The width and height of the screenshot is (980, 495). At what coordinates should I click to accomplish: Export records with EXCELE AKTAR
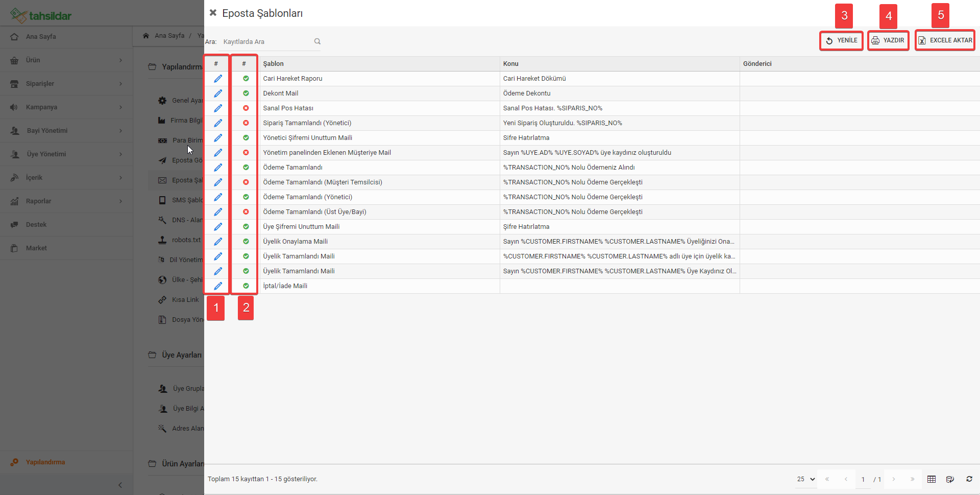point(945,40)
